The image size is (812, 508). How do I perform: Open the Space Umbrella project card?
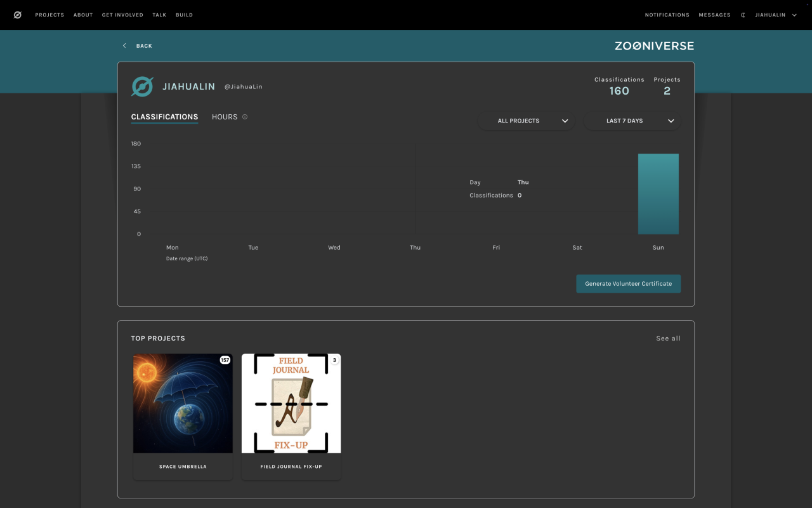pos(183,417)
